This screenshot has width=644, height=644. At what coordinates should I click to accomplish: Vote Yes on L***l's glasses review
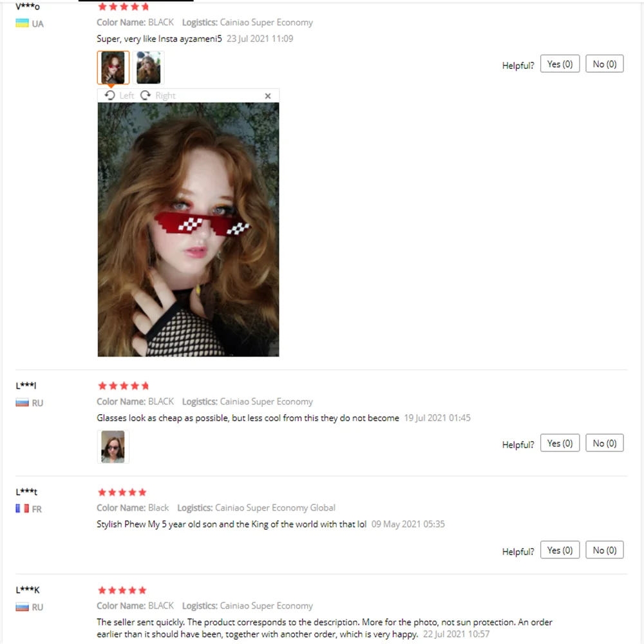[560, 443]
